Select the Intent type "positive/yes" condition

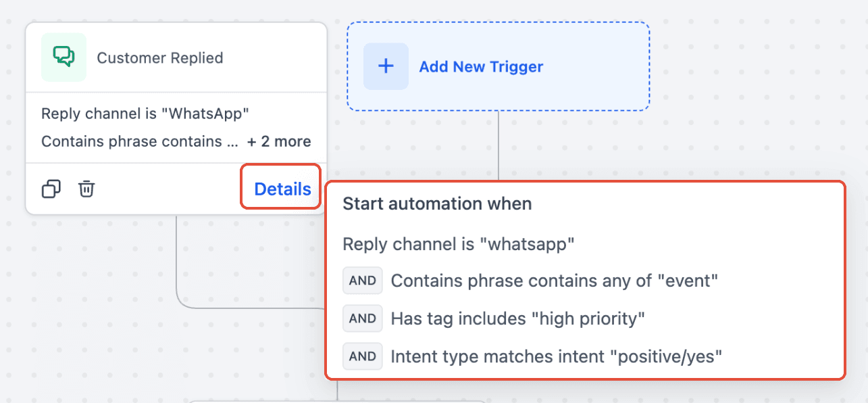coord(557,356)
